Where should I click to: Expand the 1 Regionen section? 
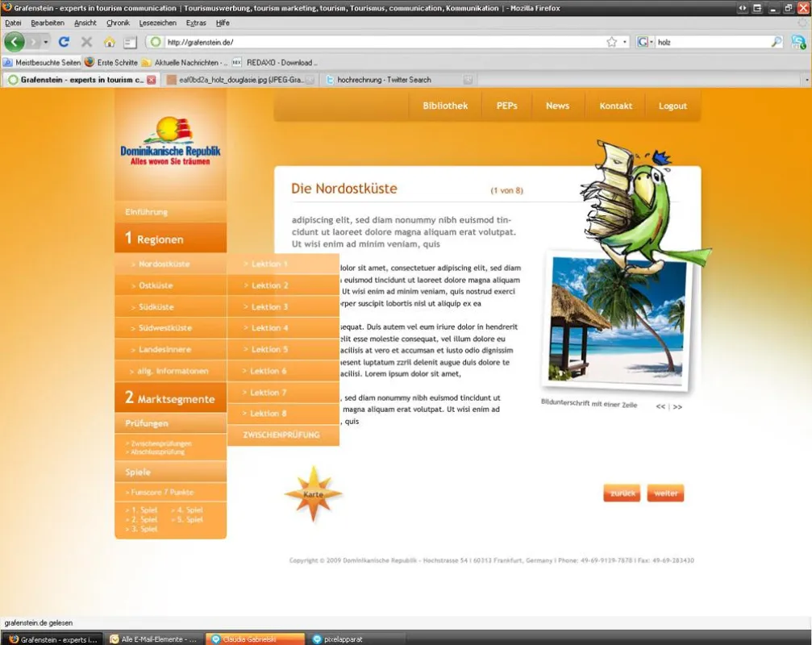(170, 238)
